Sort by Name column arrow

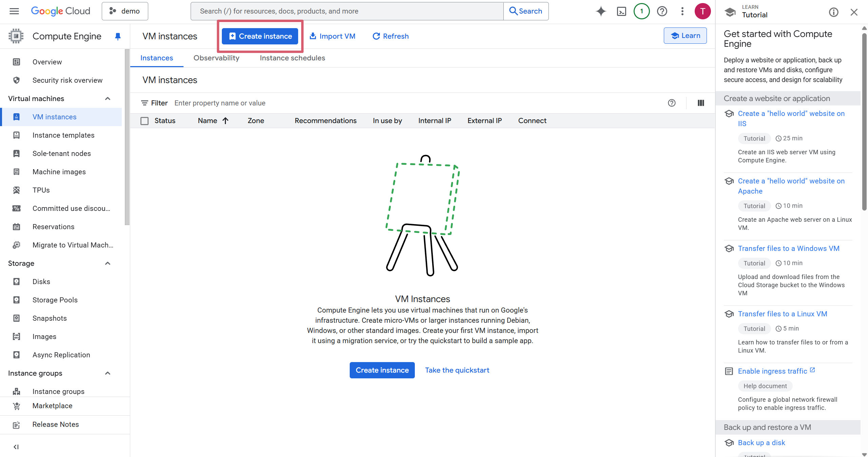pos(225,121)
